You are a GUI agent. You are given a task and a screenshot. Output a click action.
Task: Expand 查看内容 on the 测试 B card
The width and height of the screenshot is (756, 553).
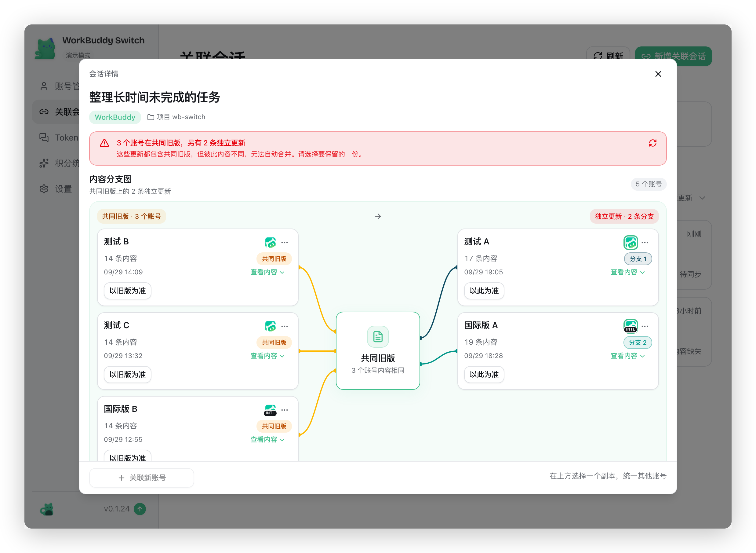click(267, 272)
